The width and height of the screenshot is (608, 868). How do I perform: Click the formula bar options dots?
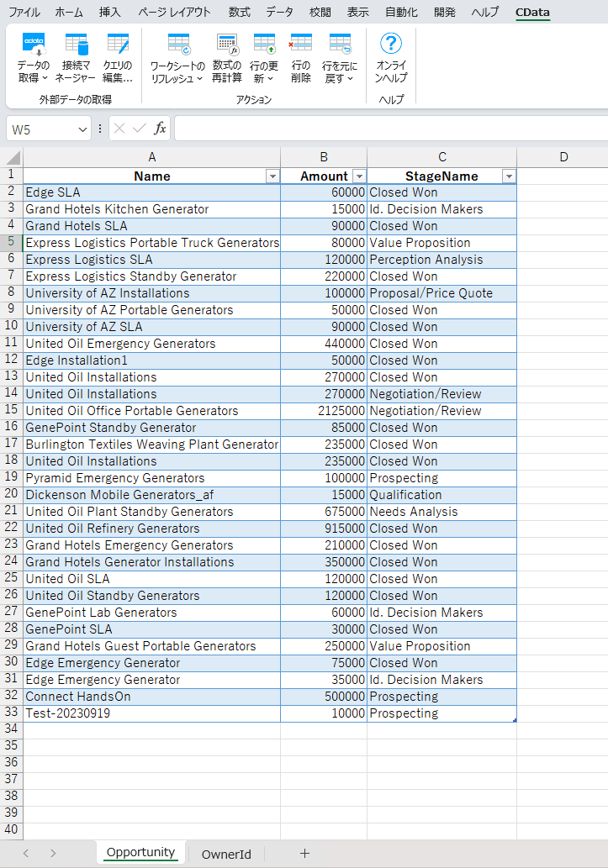coord(100,129)
